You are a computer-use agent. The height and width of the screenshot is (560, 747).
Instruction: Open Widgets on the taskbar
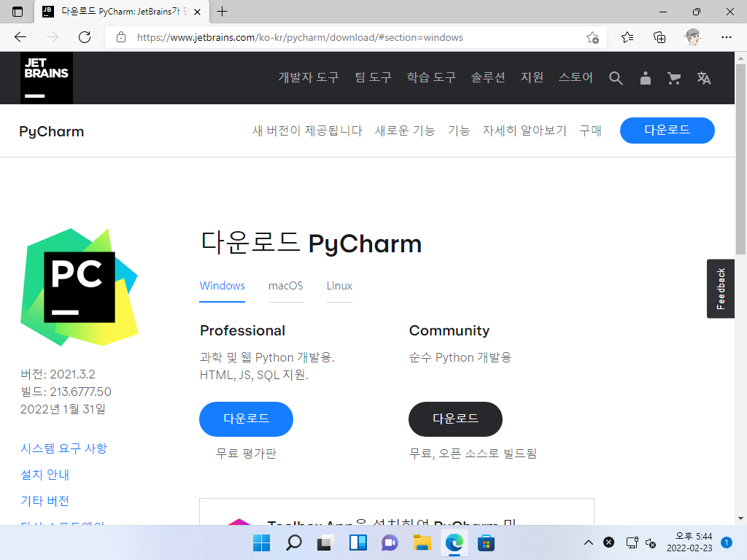[x=357, y=542]
